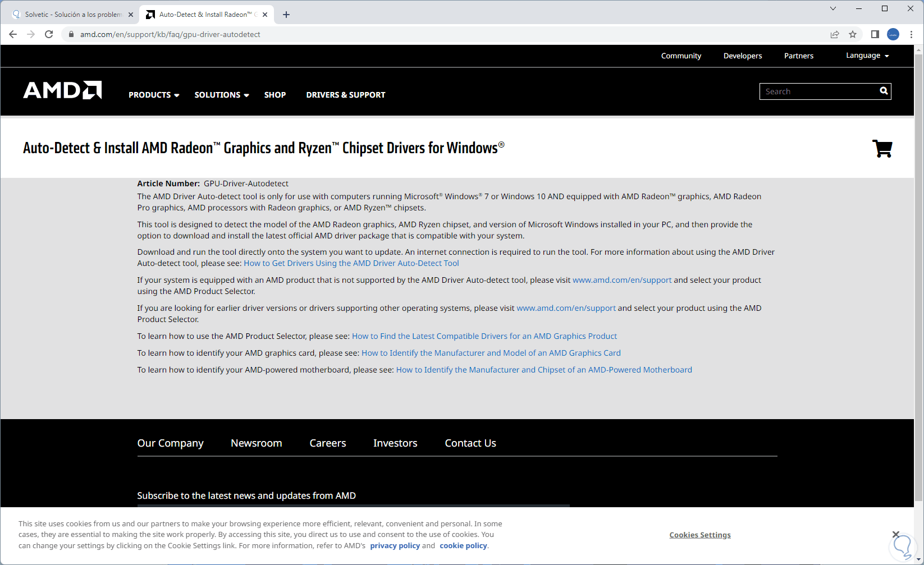
Task: Read the privacy policy link
Action: point(395,545)
